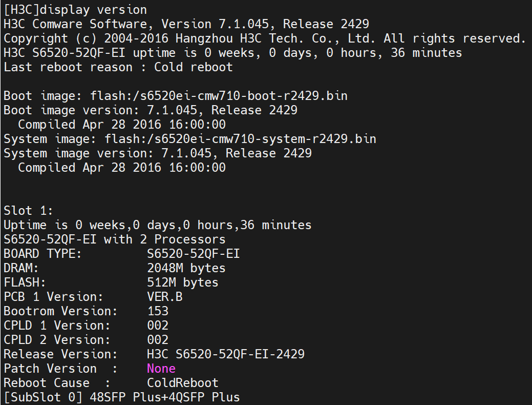Click the Copyright line text

point(264,38)
